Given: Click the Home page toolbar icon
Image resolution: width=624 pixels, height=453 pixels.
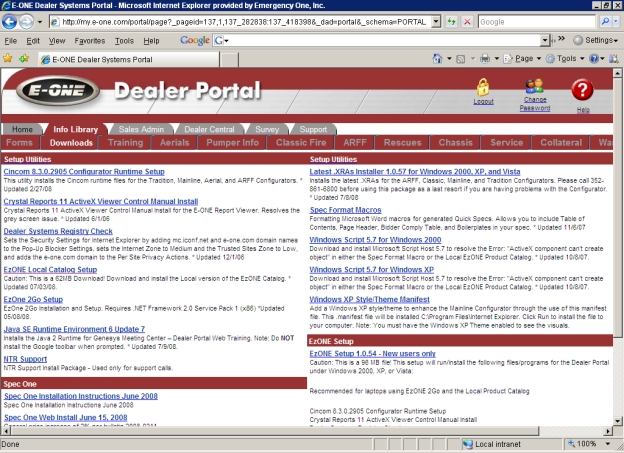Looking at the screenshot, I should (437, 59).
